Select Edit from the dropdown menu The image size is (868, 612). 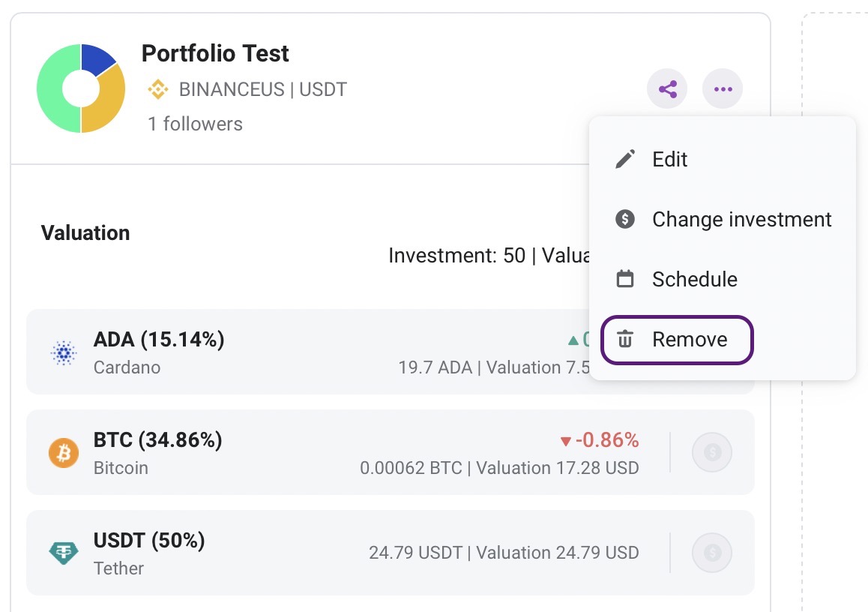tap(723, 160)
